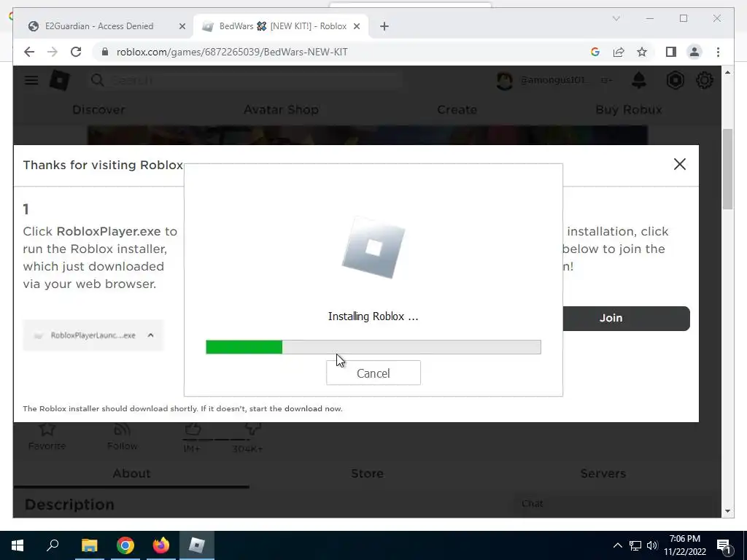747x560 pixels.
Task: Close the BedWars tab
Action: (356, 26)
